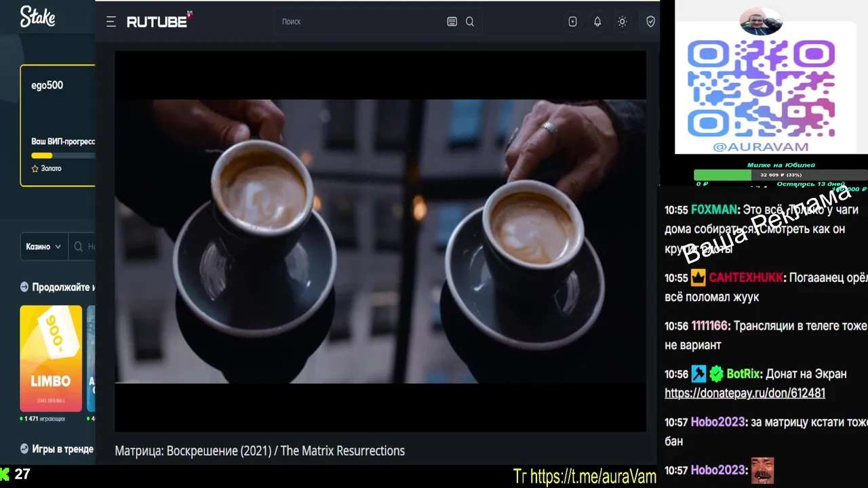This screenshot has width=868, height=488.
Task: Click the FOXMAN username in chat
Action: pos(714,210)
